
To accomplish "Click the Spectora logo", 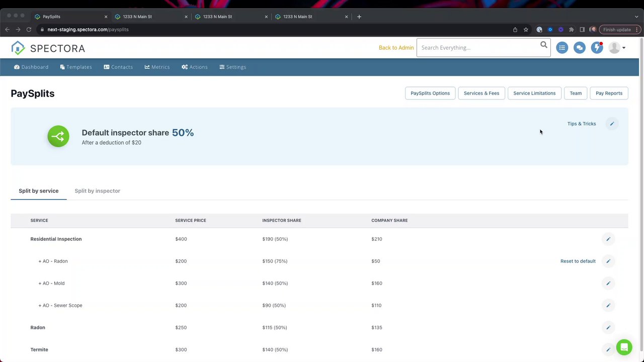I will 48,48.
